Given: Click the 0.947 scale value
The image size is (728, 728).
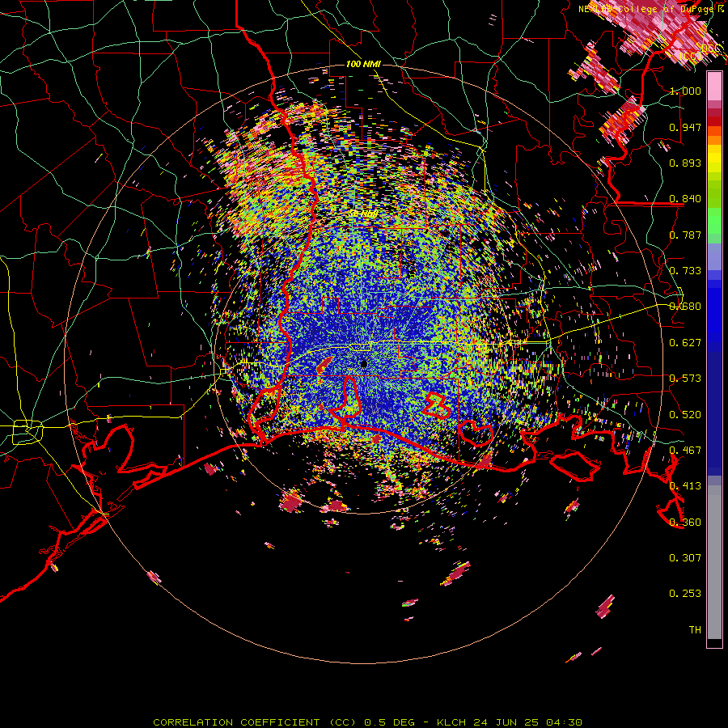Looking at the screenshot, I should (685, 127).
